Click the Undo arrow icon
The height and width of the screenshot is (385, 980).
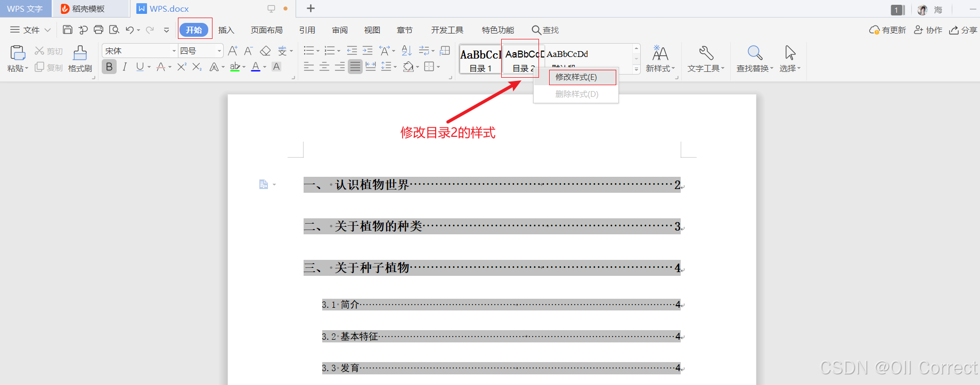(x=129, y=30)
